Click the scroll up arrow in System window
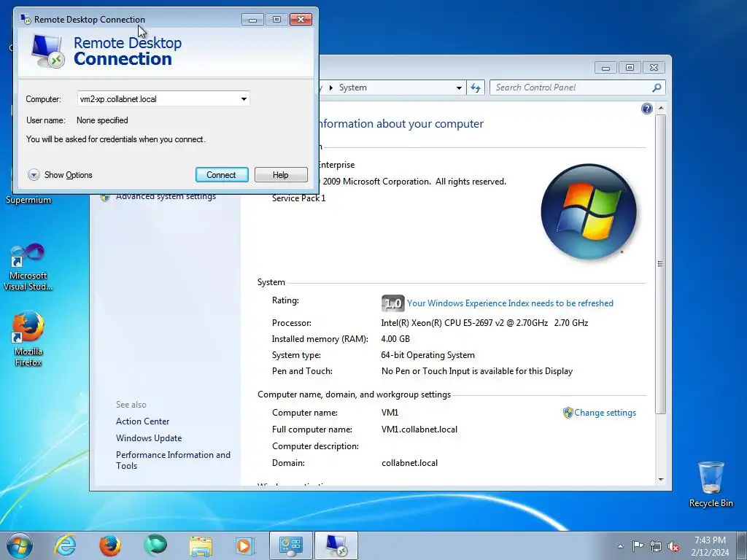The image size is (747, 560). 661,108
